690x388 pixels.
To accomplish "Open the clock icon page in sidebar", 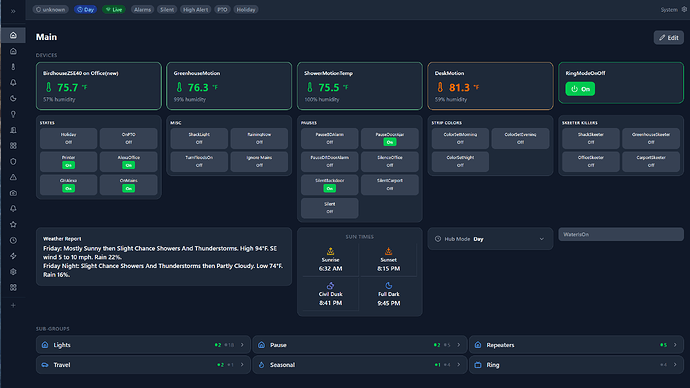I will click(13, 240).
